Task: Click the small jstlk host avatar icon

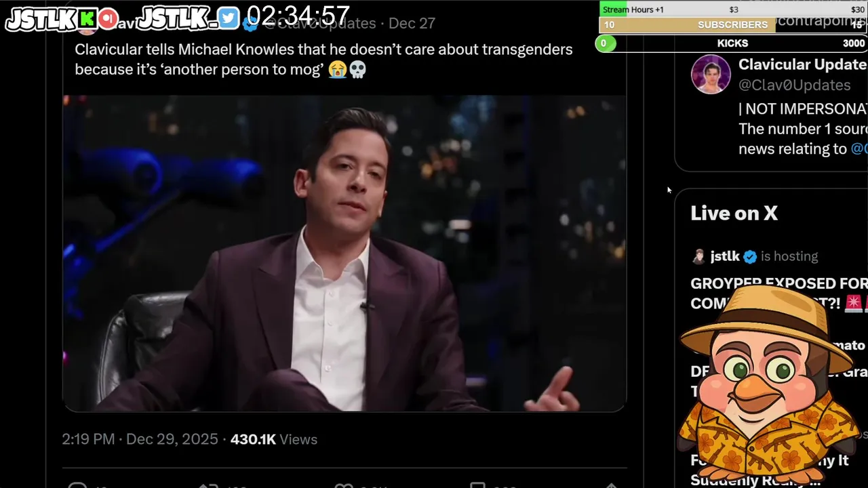Action: tap(698, 256)
